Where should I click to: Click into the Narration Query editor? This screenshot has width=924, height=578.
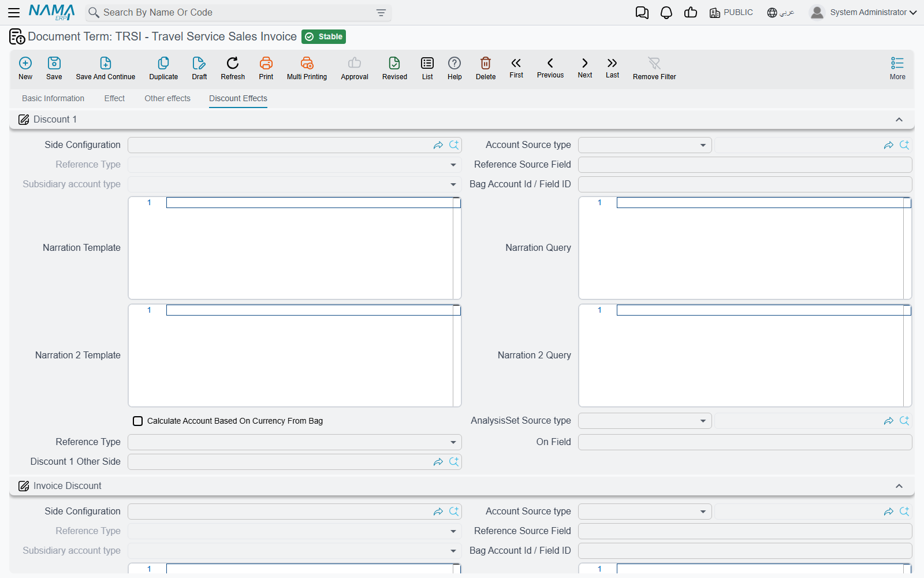pos(745,248)
